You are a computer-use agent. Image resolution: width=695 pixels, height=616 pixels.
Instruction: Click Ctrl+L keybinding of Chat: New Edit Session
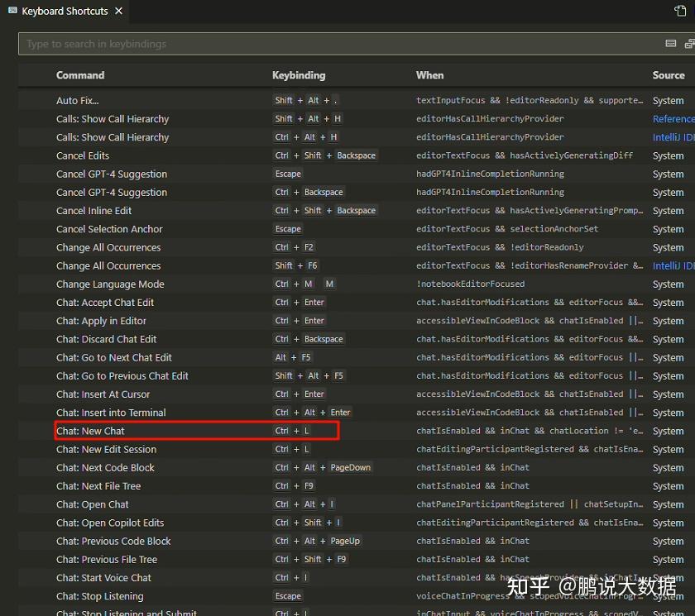tap(292, 450)
